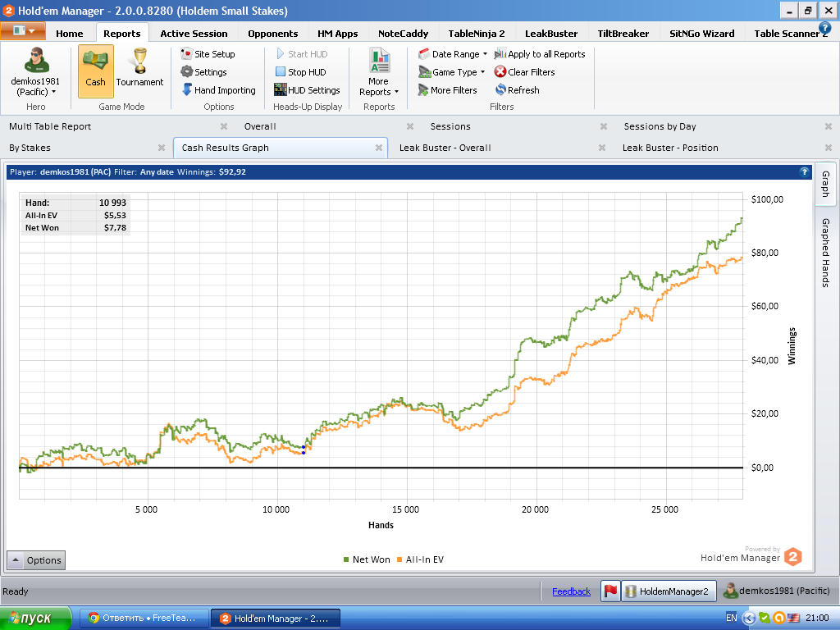Open the TableNinja 2 tab

(x=477, y=33)
